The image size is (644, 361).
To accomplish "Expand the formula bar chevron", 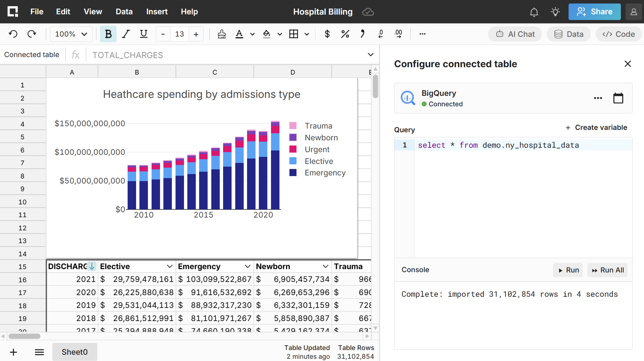I will 370,55.
